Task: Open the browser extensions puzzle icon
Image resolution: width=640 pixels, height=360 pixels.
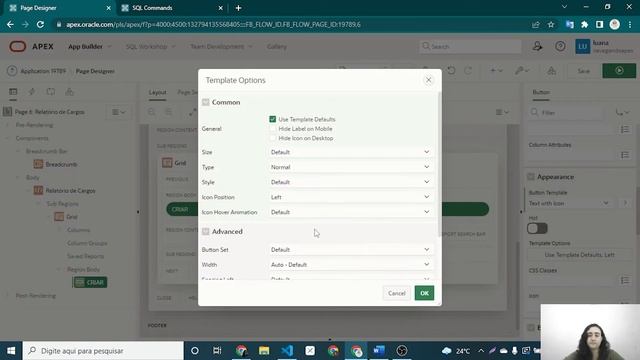Action: tap(584, 24)
